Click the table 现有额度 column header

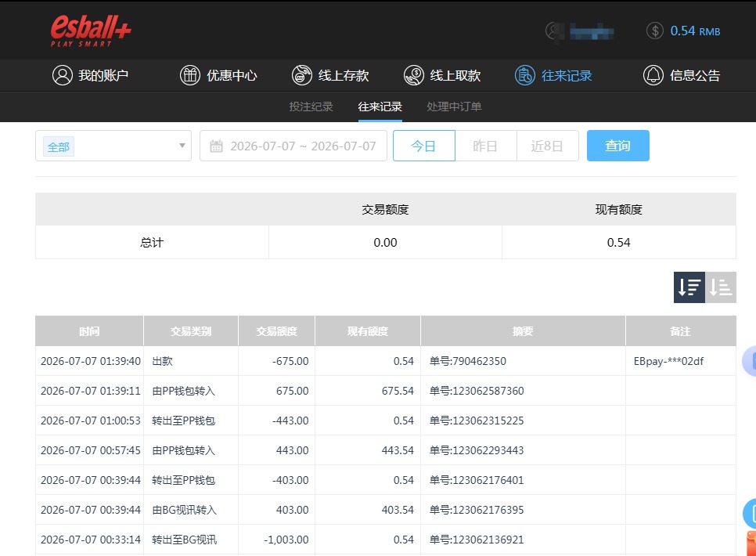(367, 331)
